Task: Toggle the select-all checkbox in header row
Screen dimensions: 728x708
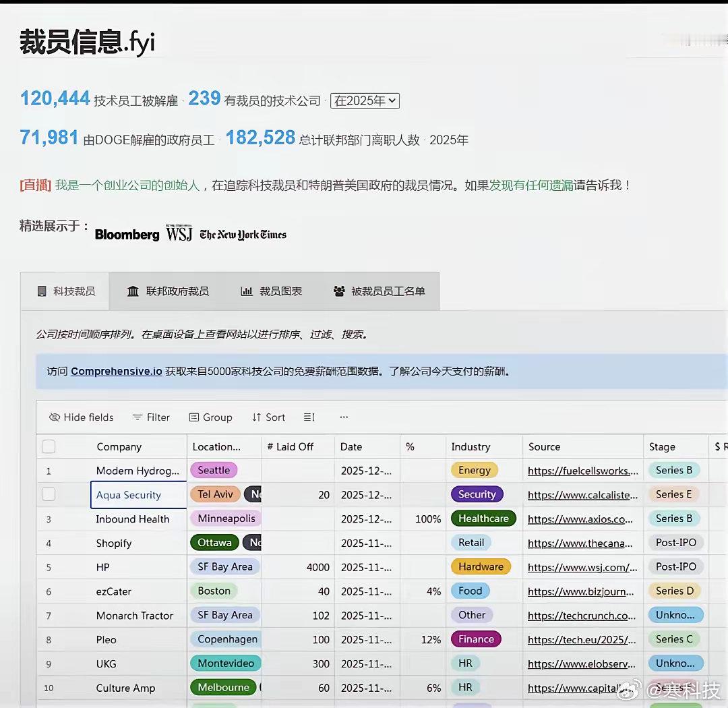Action: coord(47,446)
